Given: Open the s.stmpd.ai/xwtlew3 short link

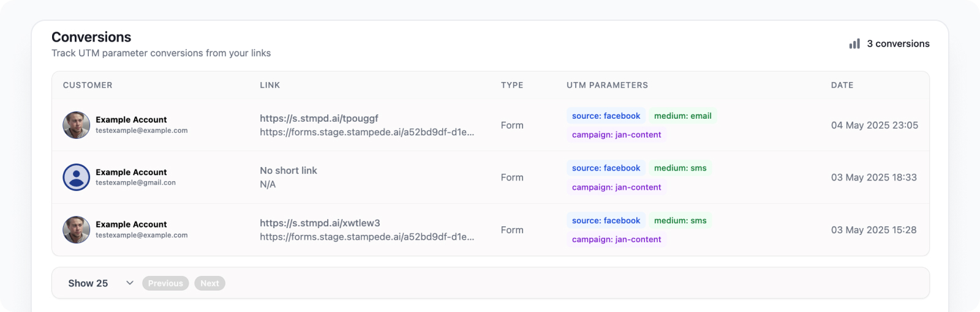Looking at the screenshot, I should [320, 223].
